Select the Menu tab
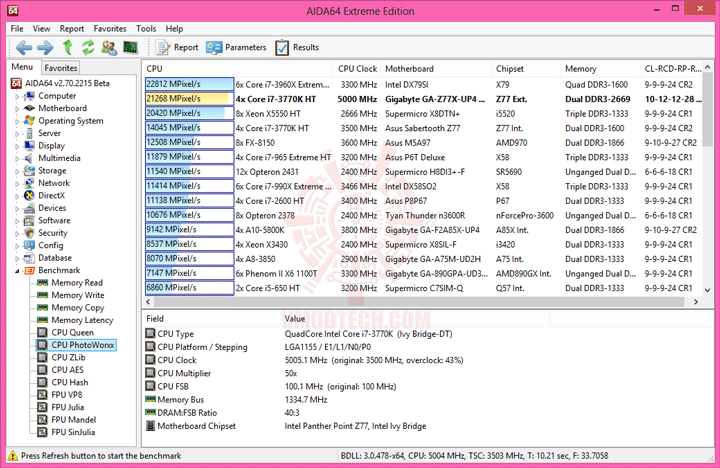 coord(22,67)
